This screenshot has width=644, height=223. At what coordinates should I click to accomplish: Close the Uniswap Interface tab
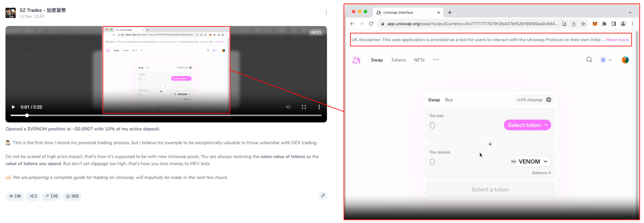point(439,12)
